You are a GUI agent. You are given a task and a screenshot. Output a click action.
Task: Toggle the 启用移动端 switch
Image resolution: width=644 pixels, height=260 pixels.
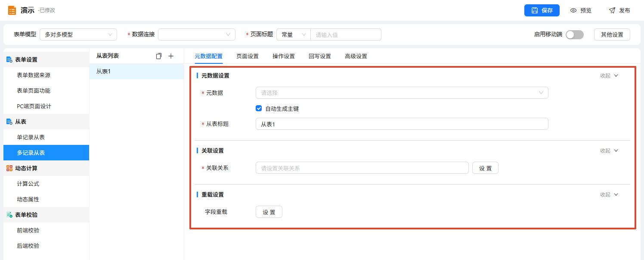coord(575,34)
